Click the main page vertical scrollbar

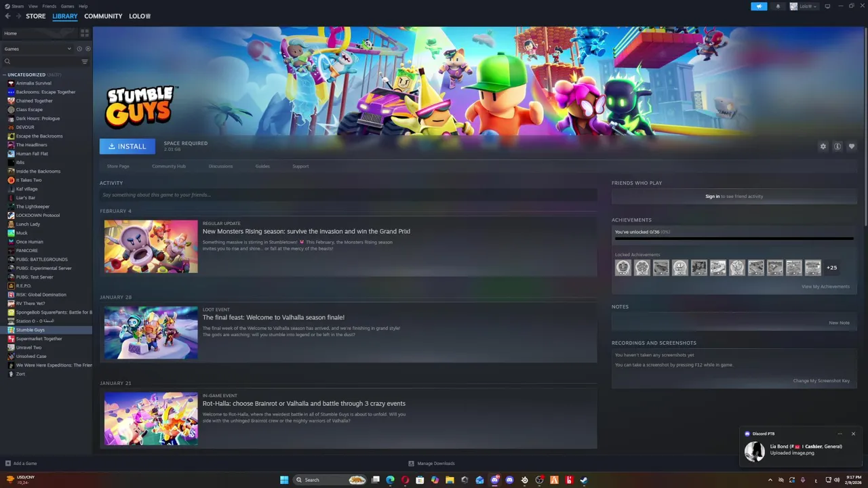tap(865, 125)
